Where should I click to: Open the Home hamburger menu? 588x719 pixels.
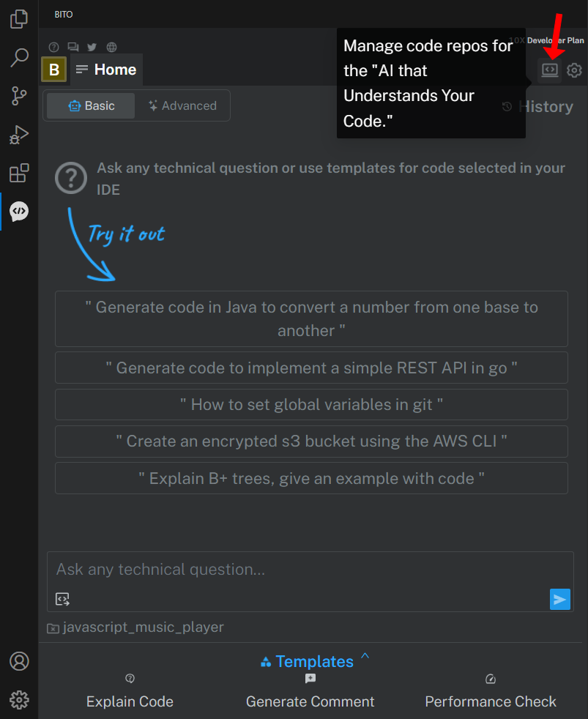click(x=82, y=70)
